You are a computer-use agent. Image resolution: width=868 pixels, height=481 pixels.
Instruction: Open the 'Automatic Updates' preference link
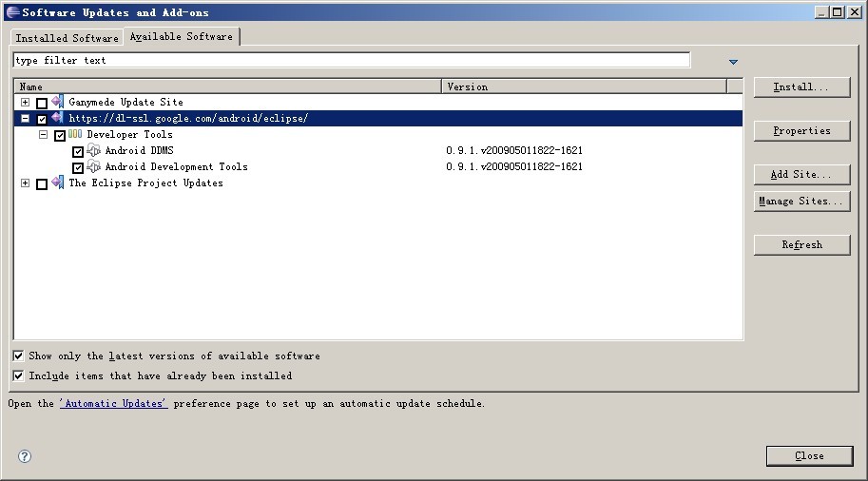tap(113, 403)
